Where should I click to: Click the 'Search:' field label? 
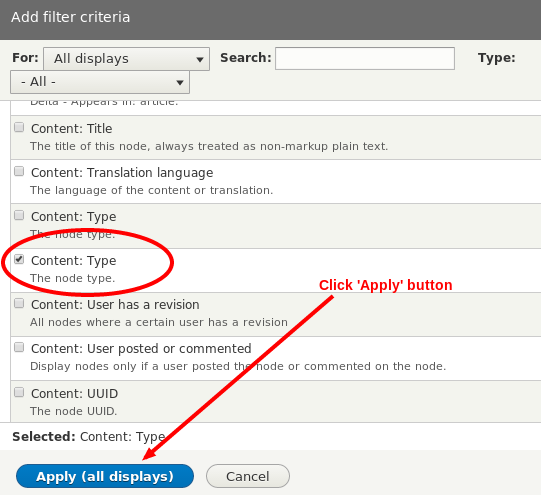(x=246, y=58)
